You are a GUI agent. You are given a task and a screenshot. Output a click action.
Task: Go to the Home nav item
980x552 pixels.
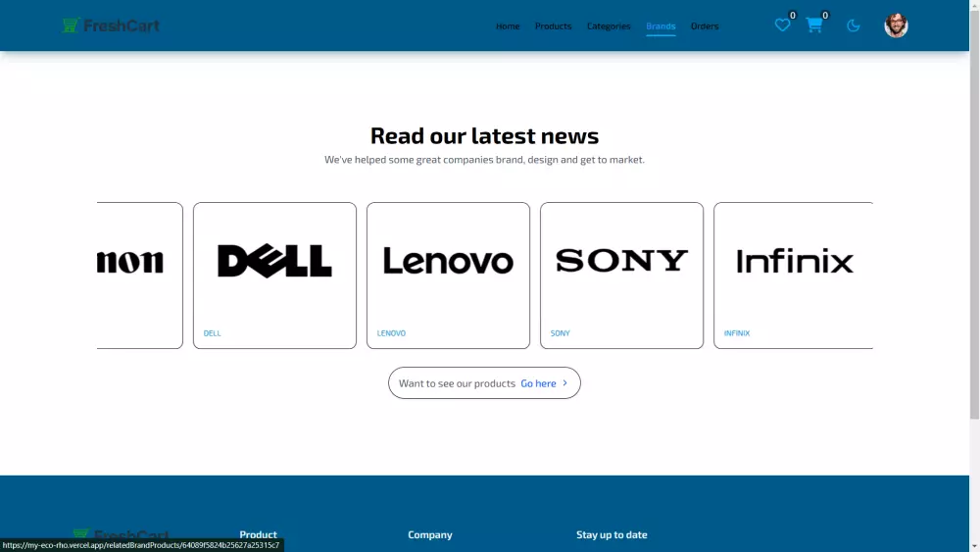(508, 26)
